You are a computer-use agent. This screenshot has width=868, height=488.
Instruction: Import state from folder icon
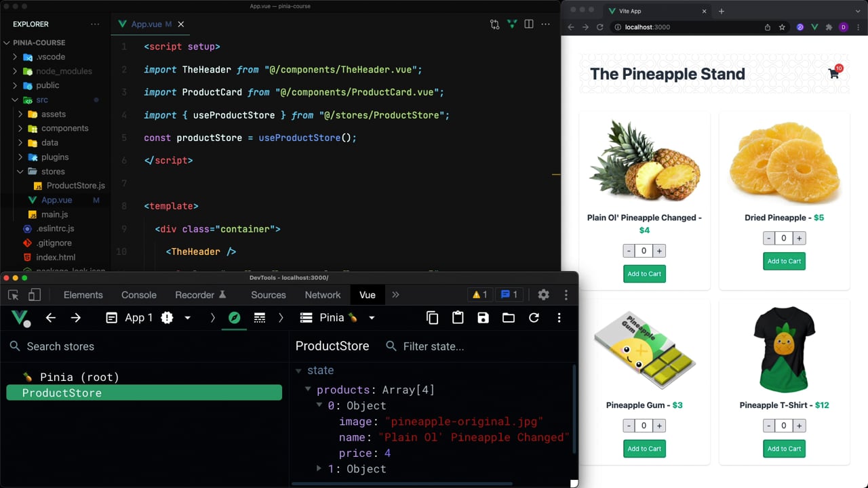click(x=509, y=318)
